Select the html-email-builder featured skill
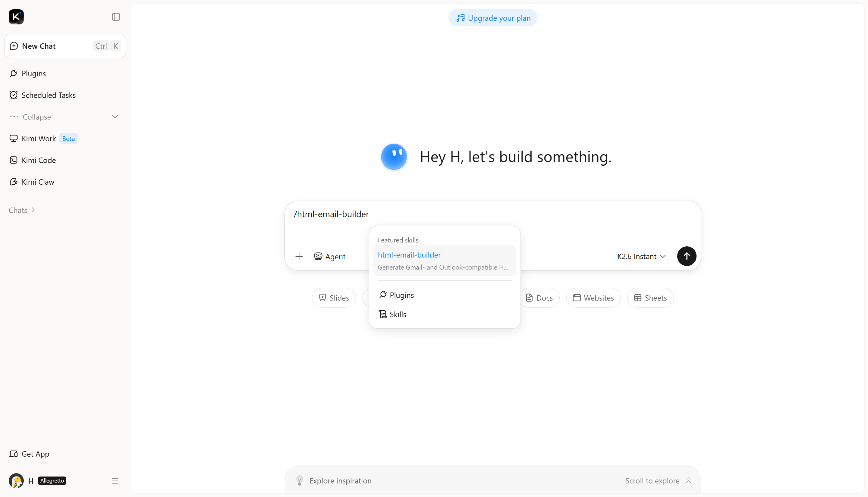Screen dimensions: 868x497 (445, 261)
